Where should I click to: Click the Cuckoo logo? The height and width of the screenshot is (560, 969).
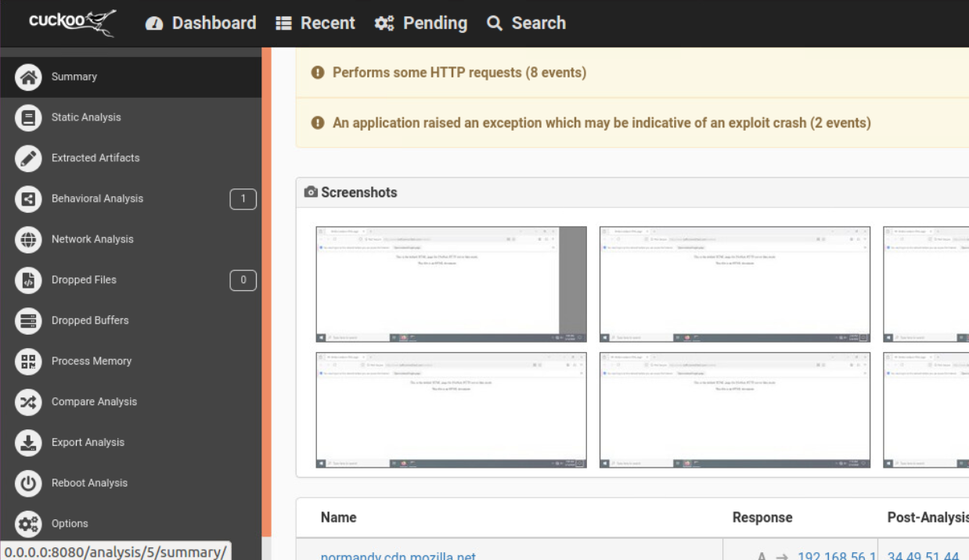point(72,23)
